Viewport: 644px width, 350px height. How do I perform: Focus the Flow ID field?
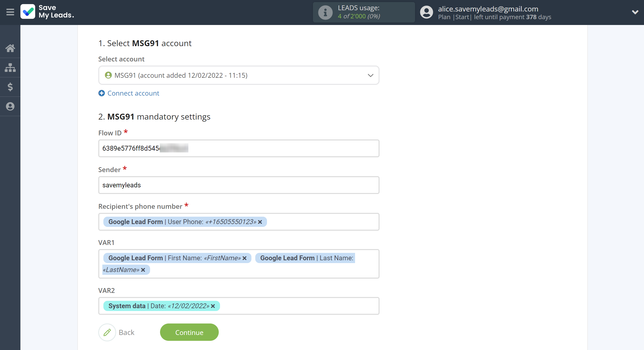pos(239,148)
